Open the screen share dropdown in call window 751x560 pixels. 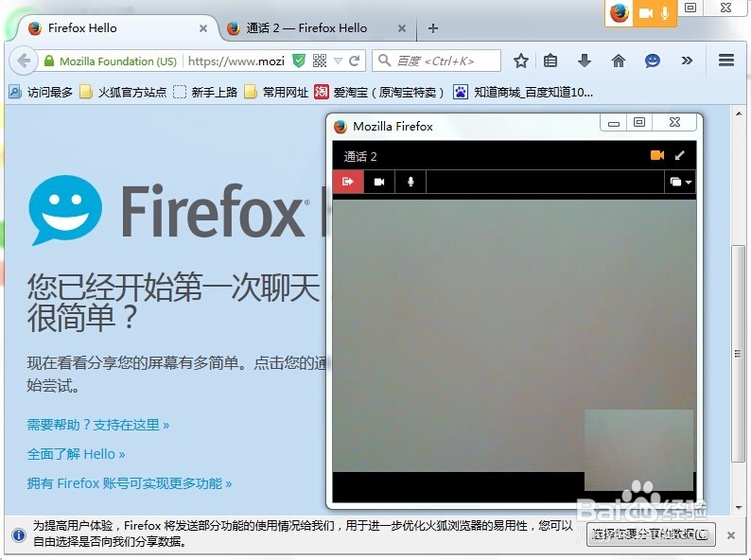click(x=681, y=182)
